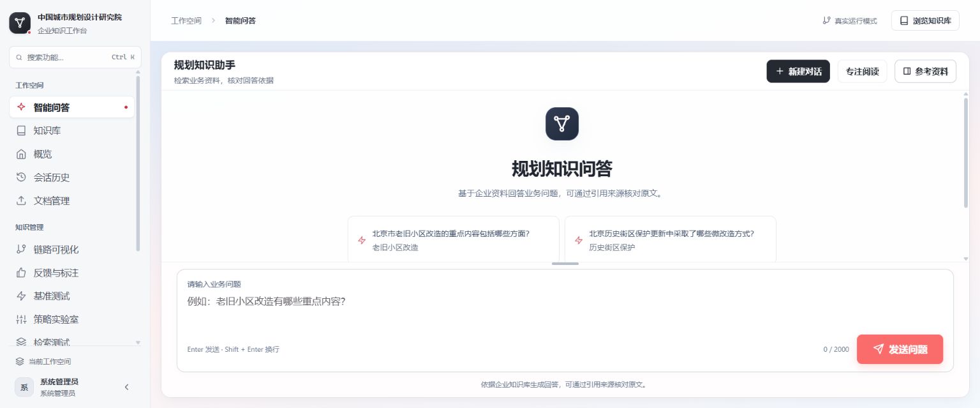Screen dimensions: 980x408
Task: Collapse sidebar with the chevron arrow
Action: click(126, 387)
